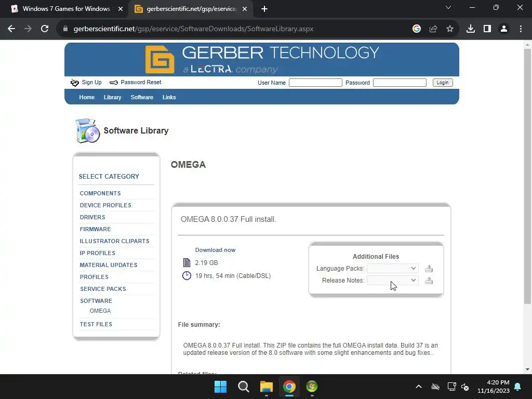Click the browser forward arrow
This screenshot has height=399, width=532.
[x=28, y=29]
